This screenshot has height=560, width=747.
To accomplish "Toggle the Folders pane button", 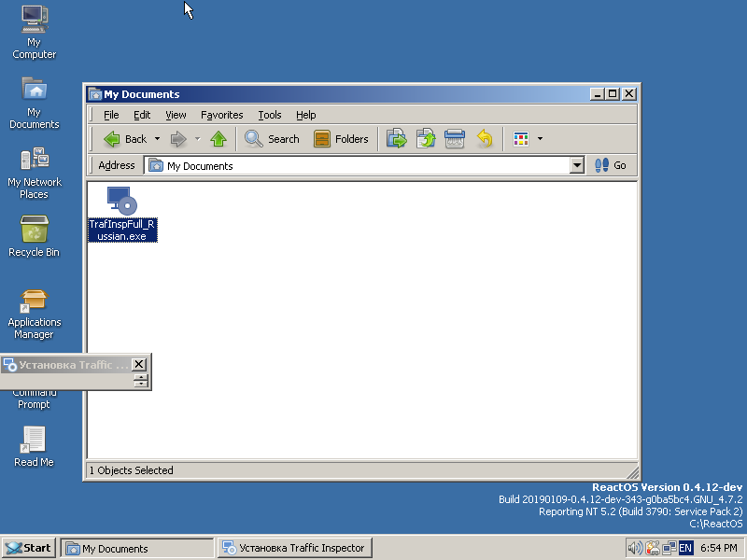I will point(341,139).
